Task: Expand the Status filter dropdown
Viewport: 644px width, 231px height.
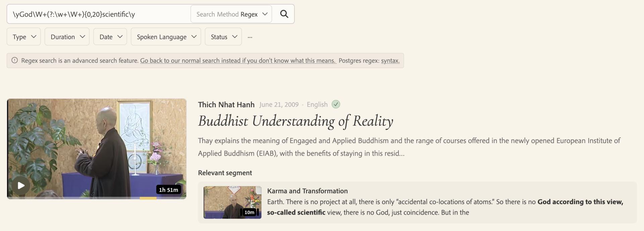Action: pyautogui.click(x=223, y=37)
